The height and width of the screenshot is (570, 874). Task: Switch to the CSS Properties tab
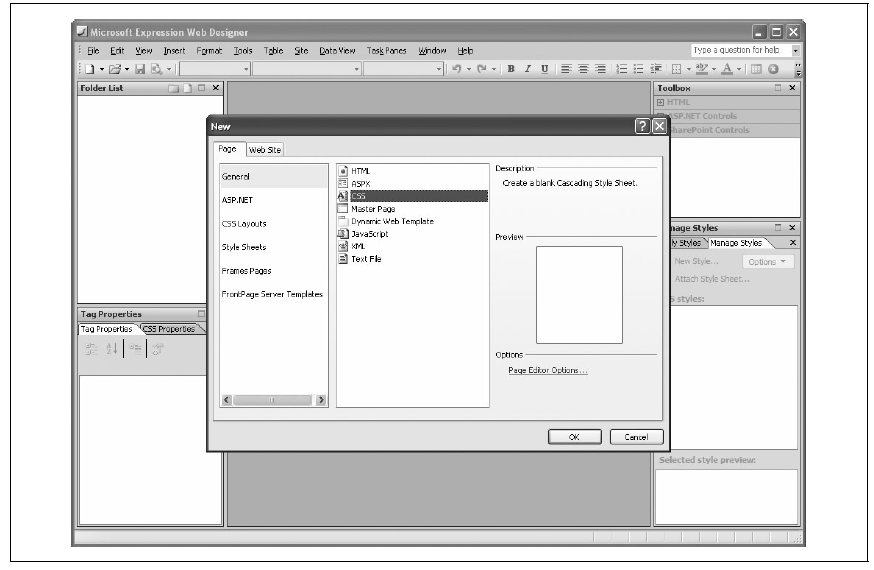169,329
